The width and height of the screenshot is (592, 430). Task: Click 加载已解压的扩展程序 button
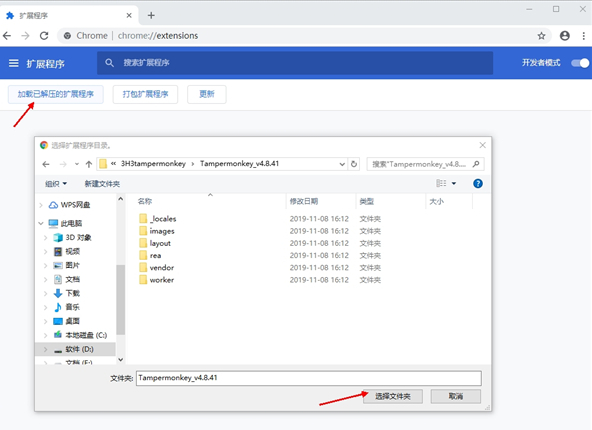[56, 94]
